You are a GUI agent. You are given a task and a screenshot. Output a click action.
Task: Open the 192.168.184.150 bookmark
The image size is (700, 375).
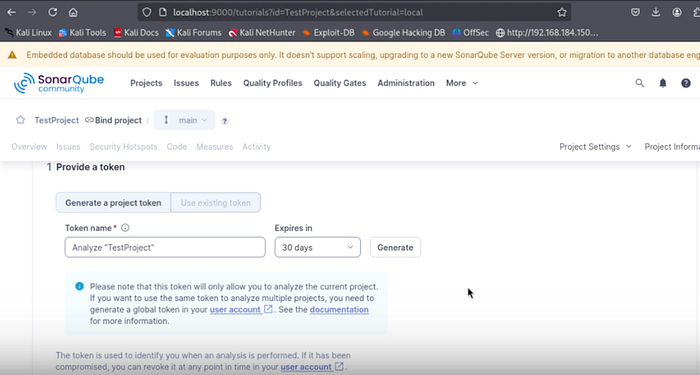click(x=547, y=33)
